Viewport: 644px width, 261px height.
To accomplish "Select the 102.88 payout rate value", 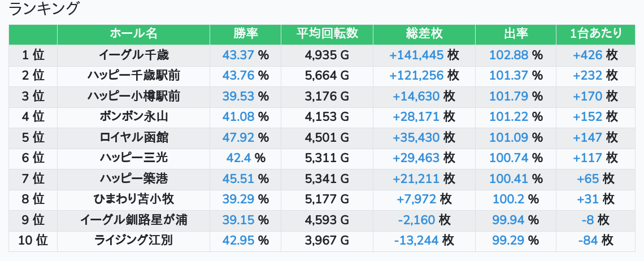I will [x=508, y=55].
